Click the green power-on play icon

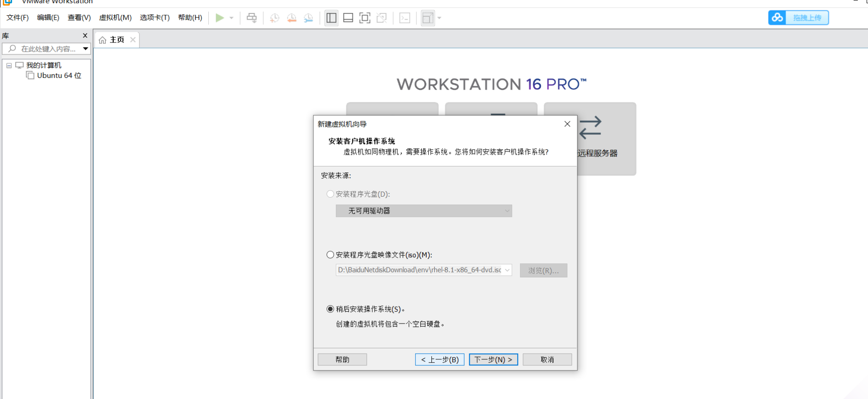(219, 18)
